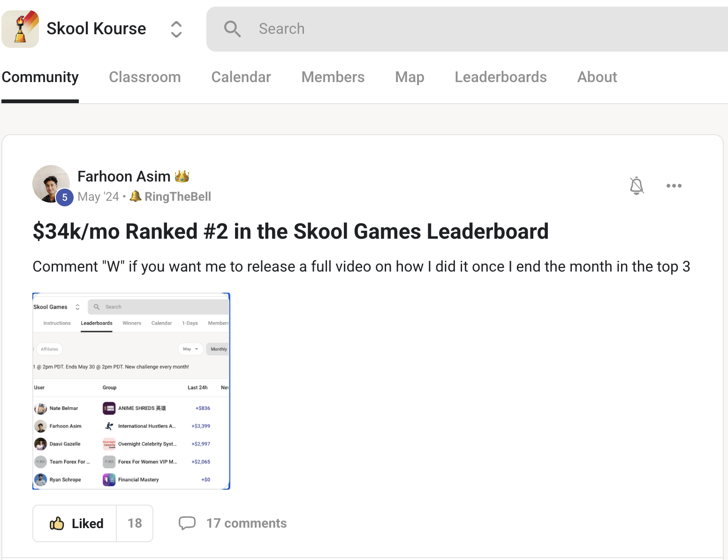Click the Comment "W" post description text
Screen dimensions: 728x560
361,266
